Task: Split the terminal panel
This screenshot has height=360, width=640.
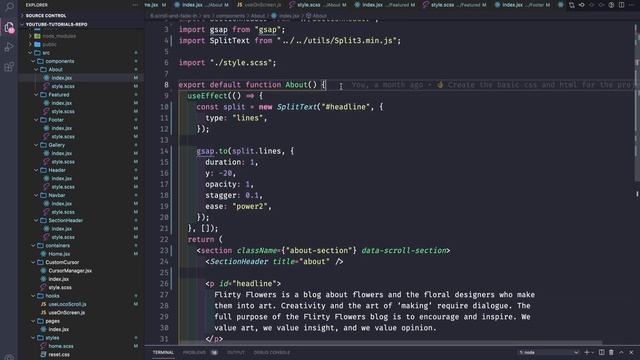Action: [x=602, y=352]
